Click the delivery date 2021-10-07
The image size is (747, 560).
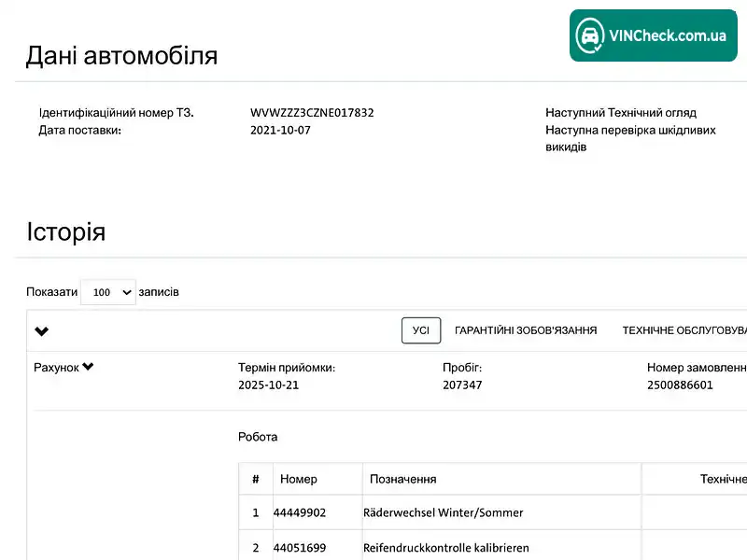coord(280,130)
